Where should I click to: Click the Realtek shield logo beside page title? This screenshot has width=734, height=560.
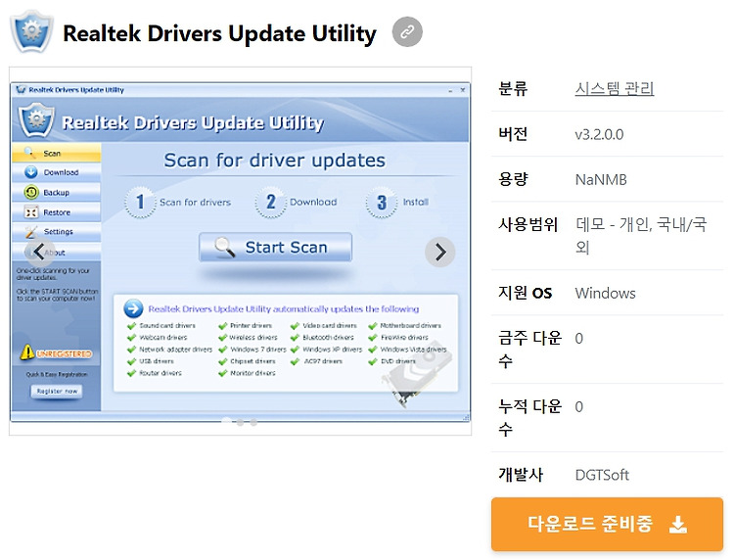[x=32, y=32]
